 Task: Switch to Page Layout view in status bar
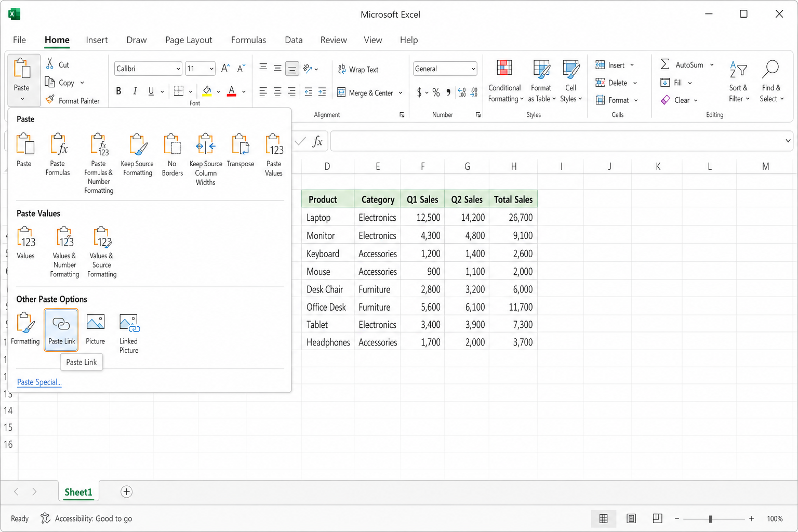[x=631, y=518]
